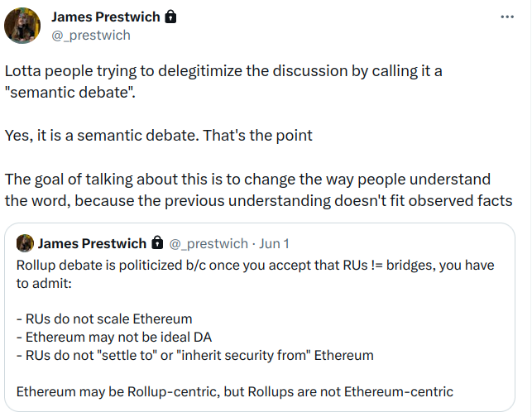Image resolution: width=532 pixels, height=417 pixels.
Task: Click the author name in the quoted tweet
Action: [91, 243]
